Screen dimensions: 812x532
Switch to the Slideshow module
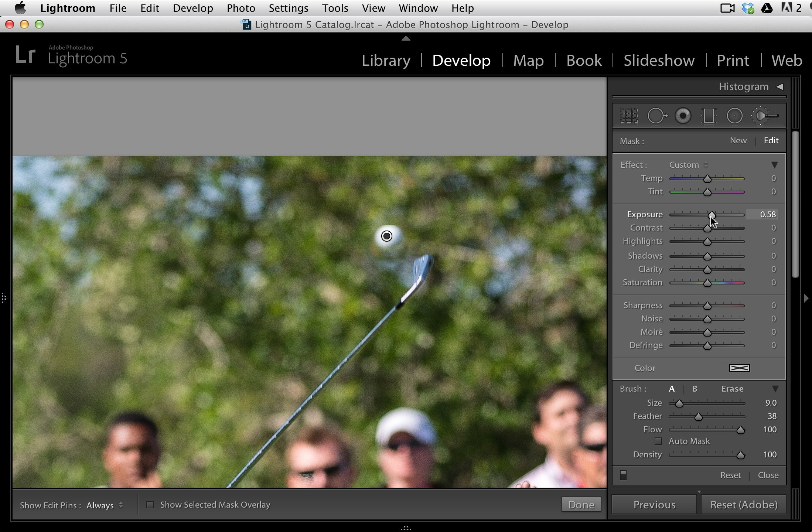[659, 60]
